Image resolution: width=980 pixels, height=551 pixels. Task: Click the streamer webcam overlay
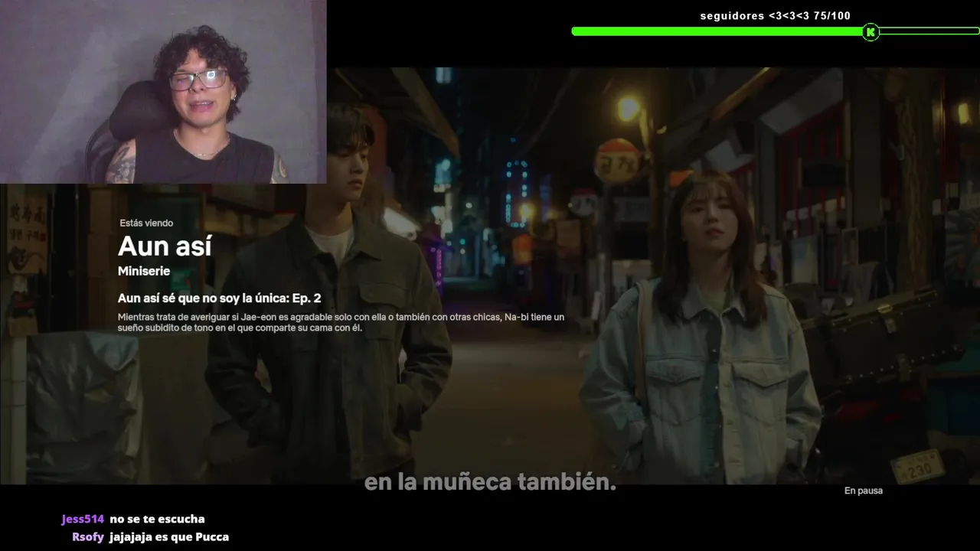(x=163, y=92)
